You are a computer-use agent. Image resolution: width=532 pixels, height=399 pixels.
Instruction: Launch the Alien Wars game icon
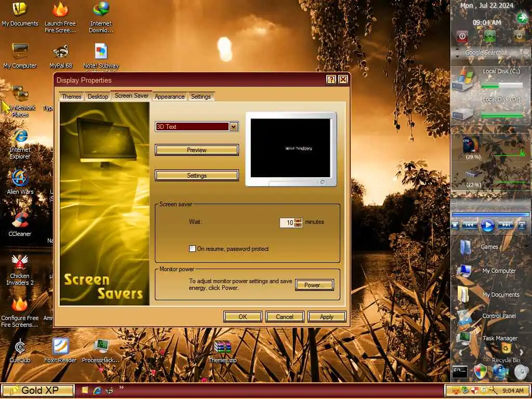tap(20, 182)
